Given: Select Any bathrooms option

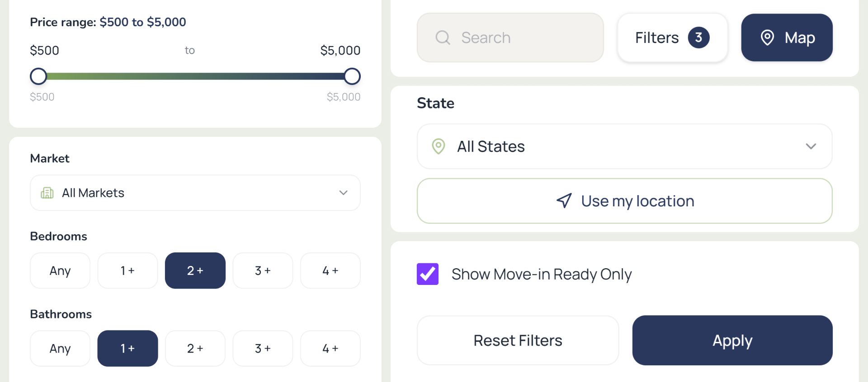Looking at the screenshot, I should [60, 349].
